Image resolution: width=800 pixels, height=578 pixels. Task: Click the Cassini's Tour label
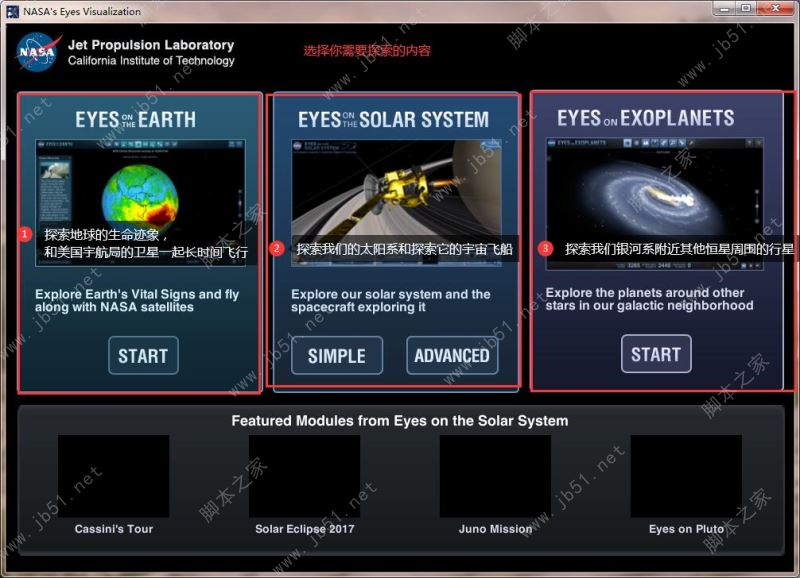pos(114,529)
